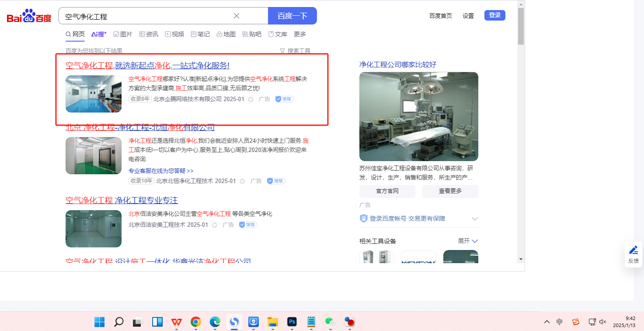Screen dimensions: 644x331
Task: Click the Sogou browser taskbar icon
Action: click(234, 322)
